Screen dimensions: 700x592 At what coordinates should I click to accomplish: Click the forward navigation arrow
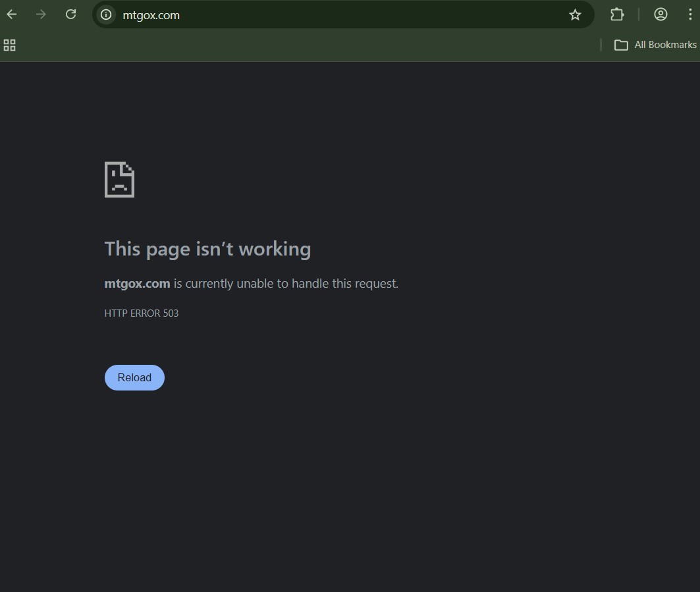point(41,14)
